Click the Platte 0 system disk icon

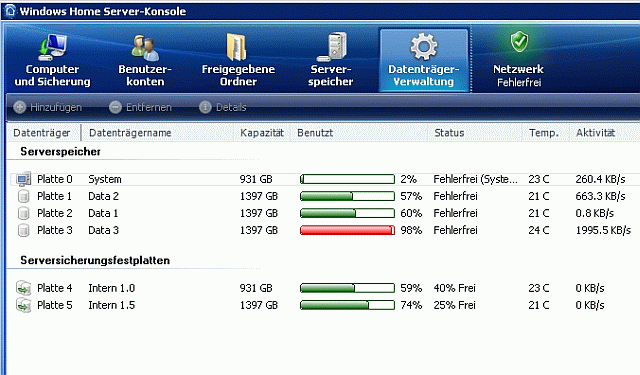pyautogui.click(x=23, y=179)
